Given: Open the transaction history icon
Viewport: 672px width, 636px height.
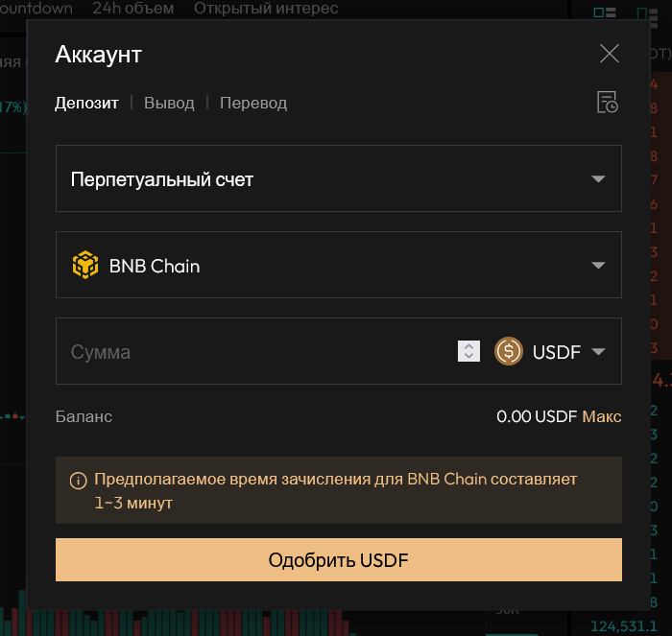Looking at the screenshot, I should [x=607, y=103].
